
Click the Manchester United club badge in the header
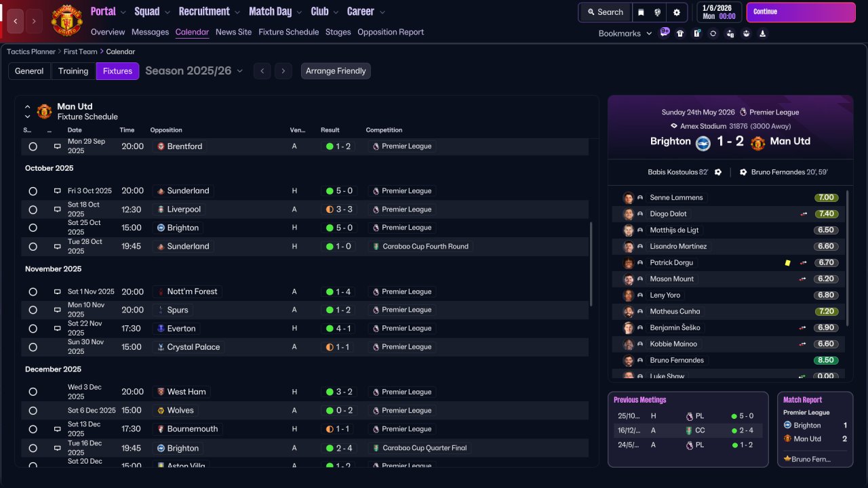click(66, 21)
